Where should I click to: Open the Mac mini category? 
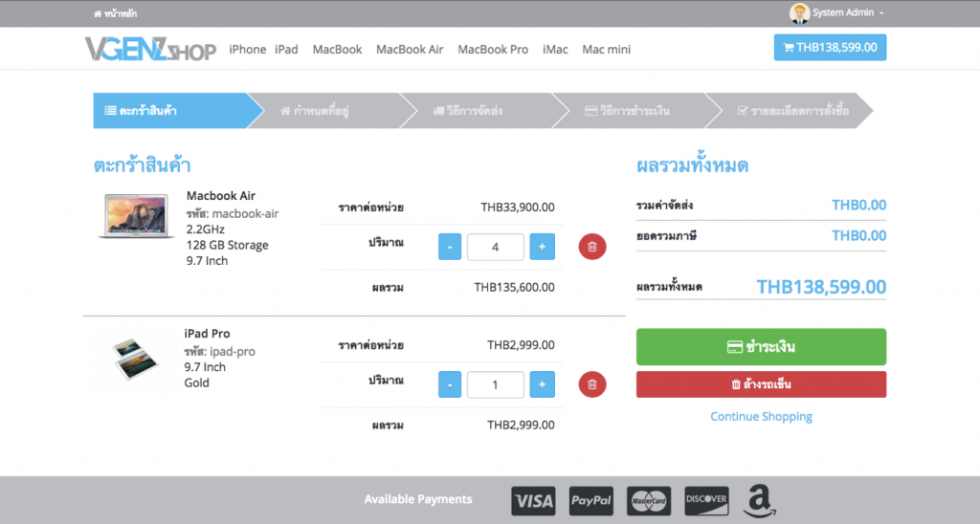pyautogui.click(x=606, y=50)
